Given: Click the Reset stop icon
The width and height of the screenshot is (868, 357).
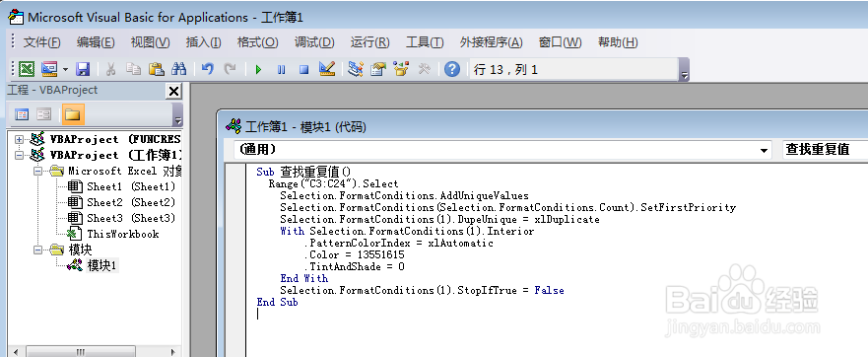Looking at the screenshot, I should point(303,69).
